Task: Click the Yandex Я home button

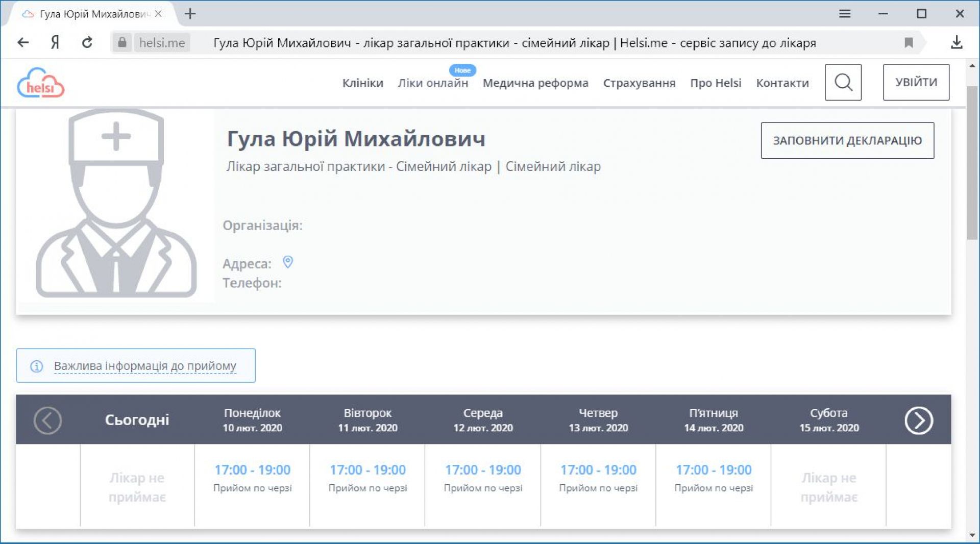Action: coord(55,42)
